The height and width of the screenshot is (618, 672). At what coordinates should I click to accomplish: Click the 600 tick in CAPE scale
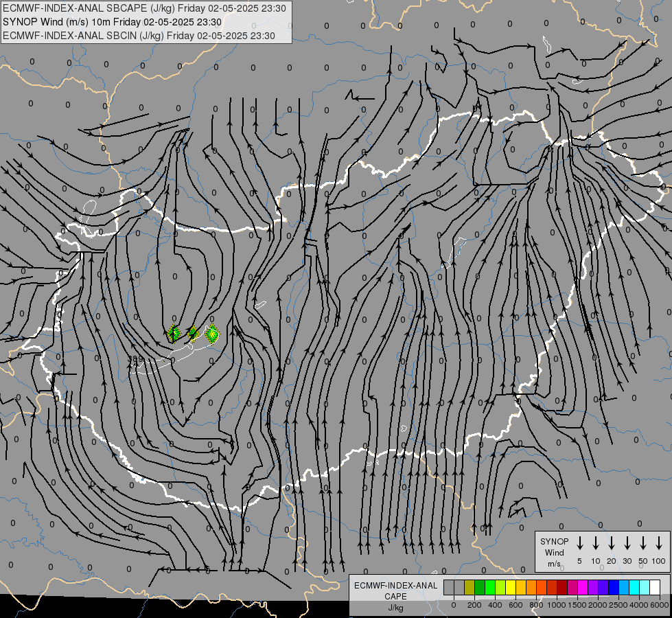(515, 605)
